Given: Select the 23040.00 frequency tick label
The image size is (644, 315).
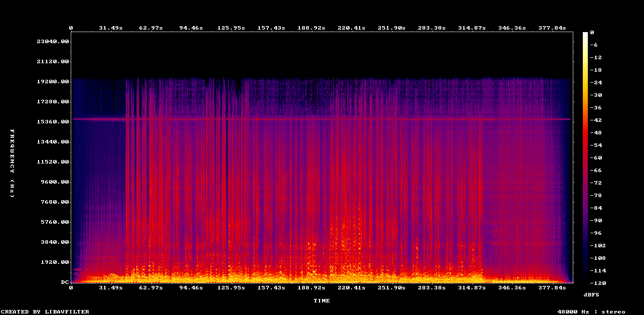Looking at the screenshot, I should pos(53,42).
